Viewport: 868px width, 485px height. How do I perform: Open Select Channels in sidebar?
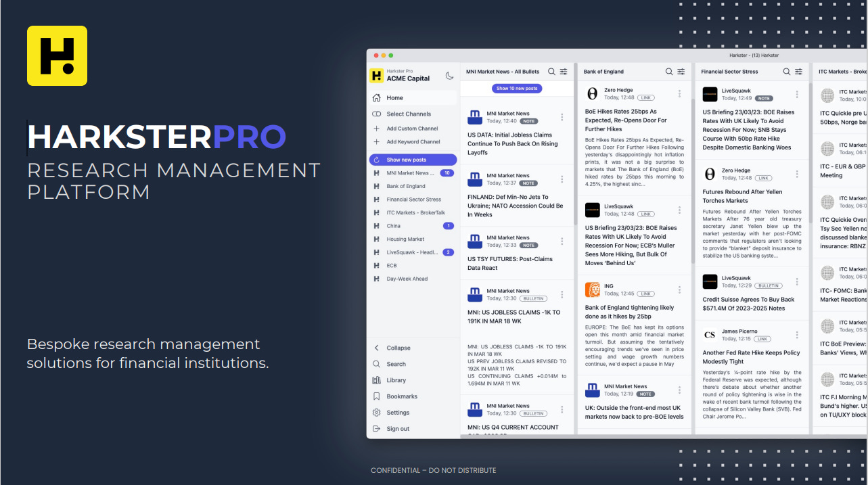tap(413, 114)
